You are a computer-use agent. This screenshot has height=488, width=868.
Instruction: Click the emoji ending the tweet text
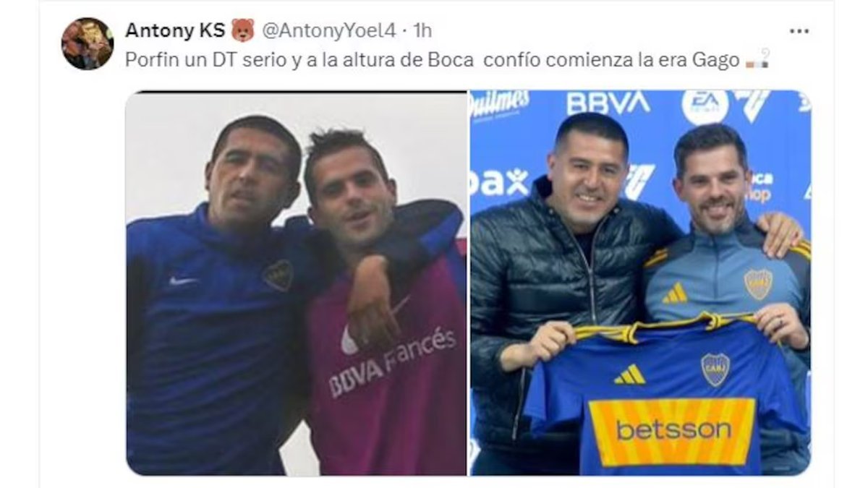point(757,59)
